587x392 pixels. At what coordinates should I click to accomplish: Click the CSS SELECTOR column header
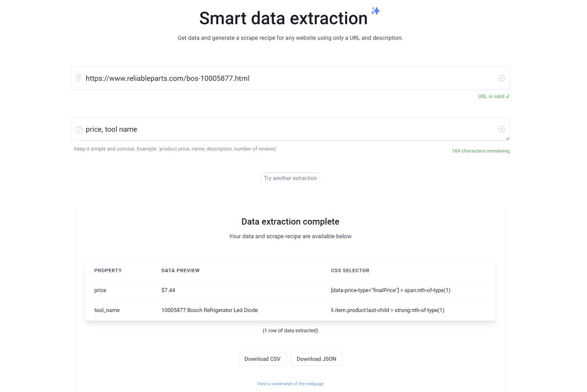(350, 270)
